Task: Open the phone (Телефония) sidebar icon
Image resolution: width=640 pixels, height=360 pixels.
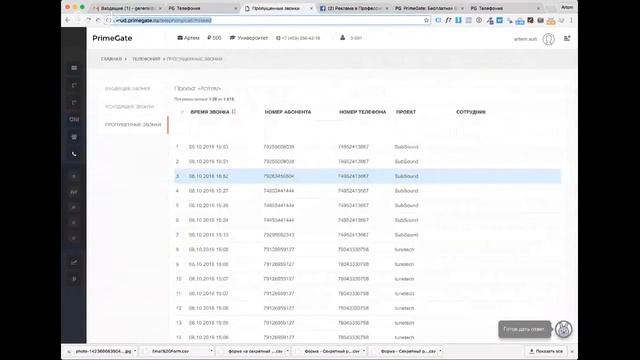Action: pyautogui.click(x=74, y=154)
